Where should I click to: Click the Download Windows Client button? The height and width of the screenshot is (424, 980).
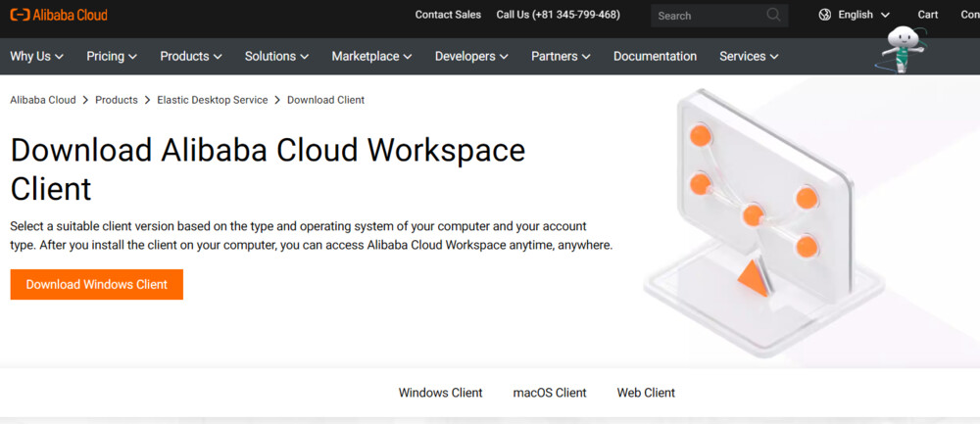tap(97, 285)
